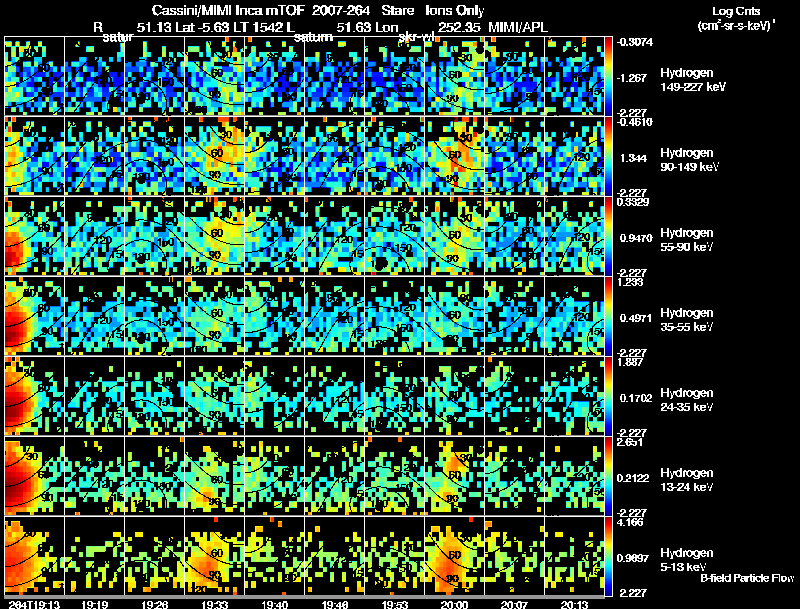Select the '2007-264' date in the title
The image size is (800, 609).
341,11
